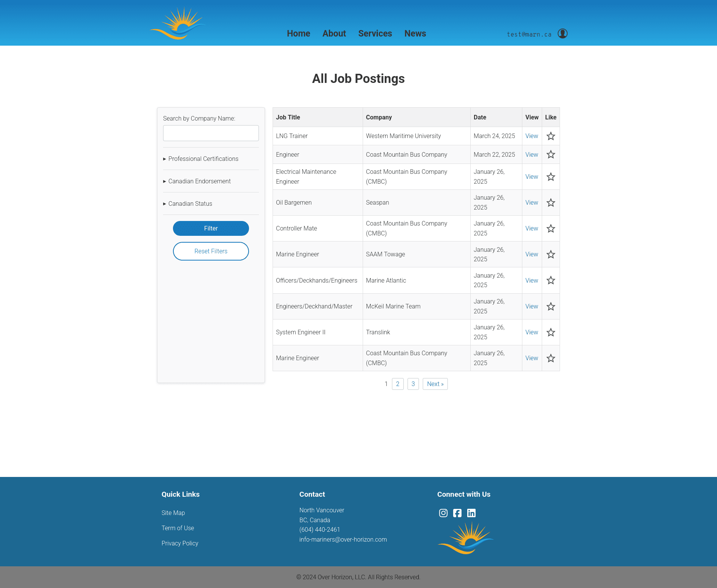
Task: Open the user profile avatar icon
Action: point(563,33)
